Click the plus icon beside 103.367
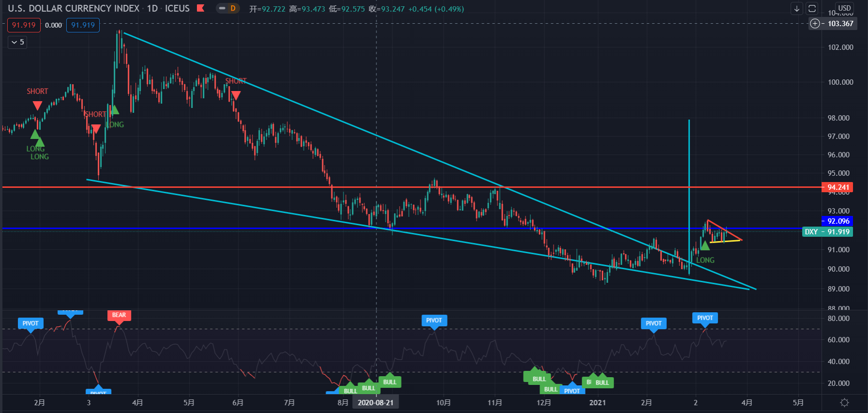The width and height of the screenshot is (868, 413). click(x=815, y=24)
